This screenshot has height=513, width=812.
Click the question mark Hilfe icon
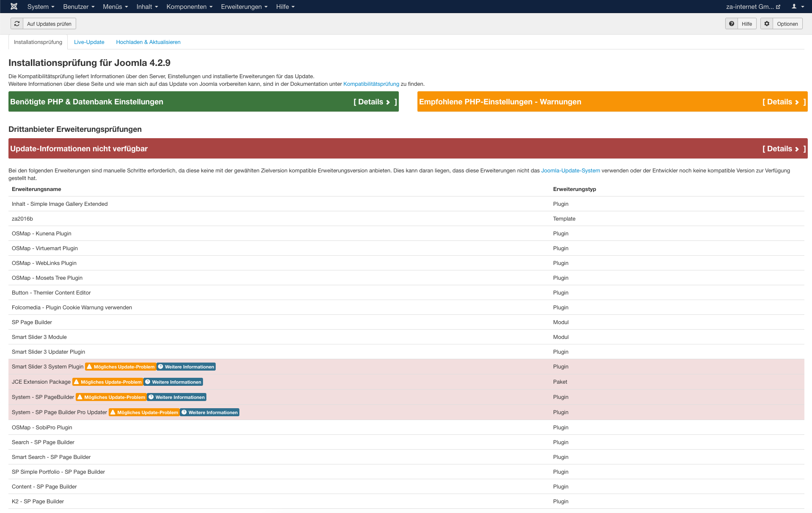tap(732, 24)
